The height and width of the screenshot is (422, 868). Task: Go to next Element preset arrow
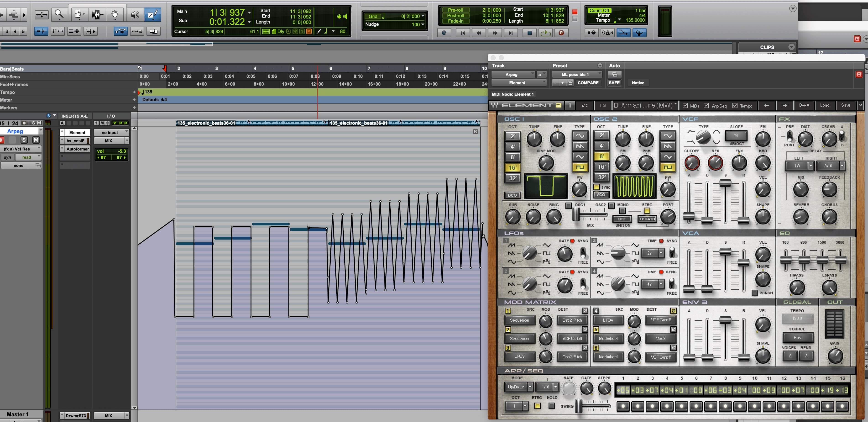point(785,105)
